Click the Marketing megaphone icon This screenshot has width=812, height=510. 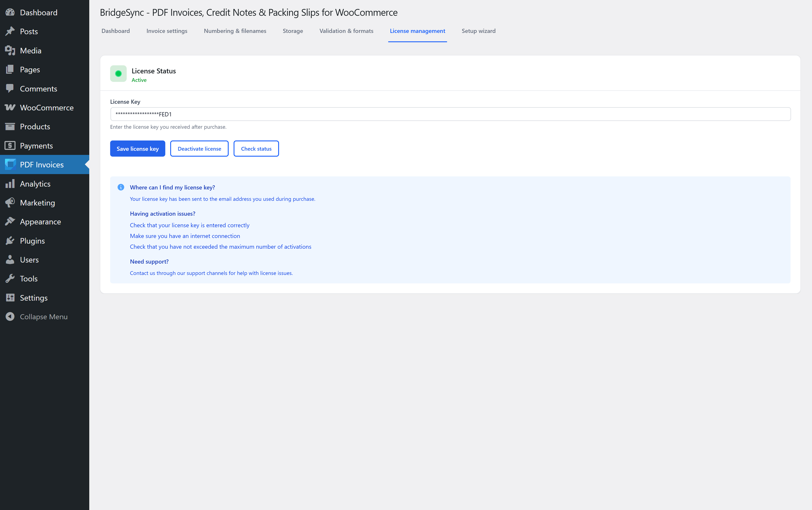tap(10, 203)
